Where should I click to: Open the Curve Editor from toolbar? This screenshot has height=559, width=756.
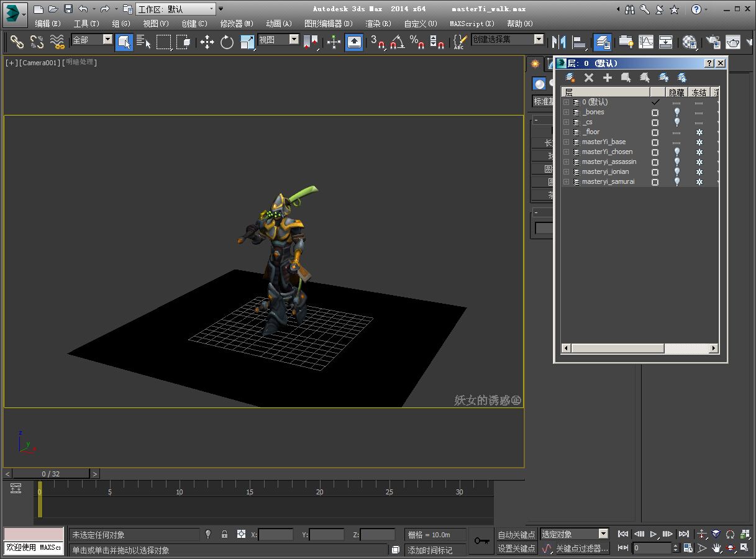(x=646, y=42)
